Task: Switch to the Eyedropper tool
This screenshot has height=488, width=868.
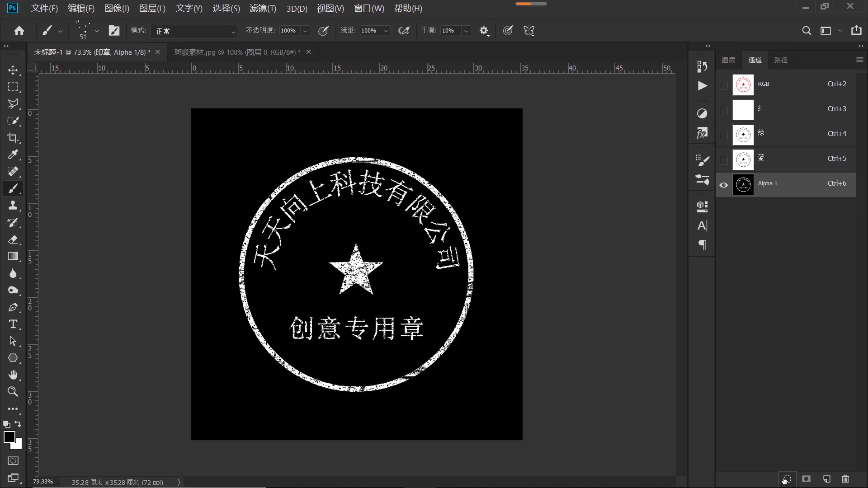Action: 13,155
